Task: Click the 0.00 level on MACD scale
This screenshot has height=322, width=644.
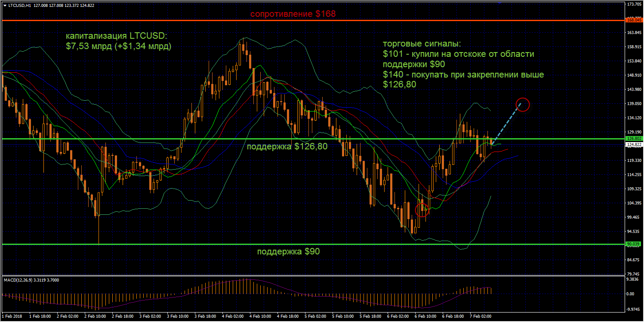Action: (x=631, y=294)
